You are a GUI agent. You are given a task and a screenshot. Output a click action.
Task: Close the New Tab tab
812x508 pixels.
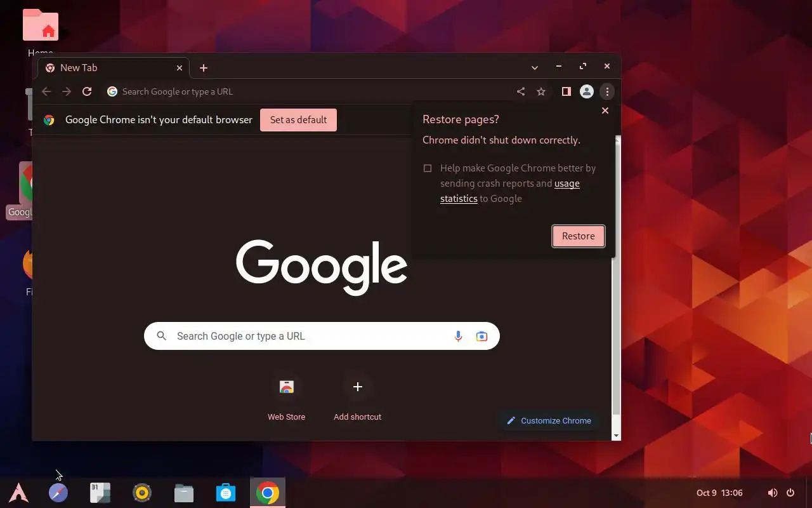[x=180, y=68]
